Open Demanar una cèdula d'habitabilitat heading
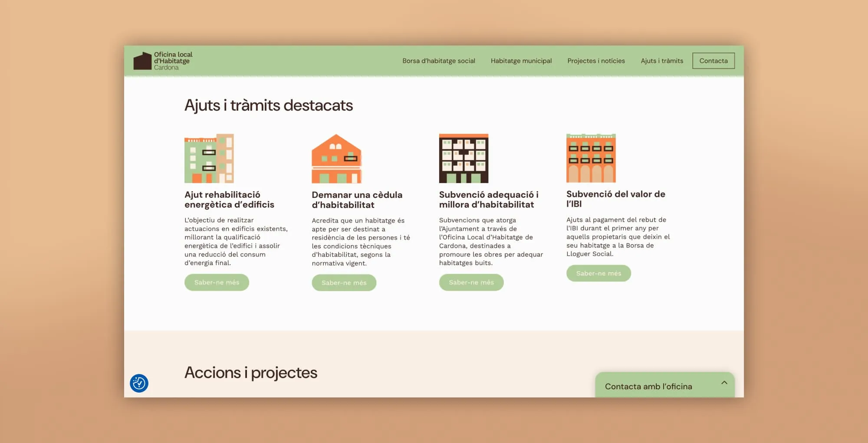Screen dimensions: 868x443 click(357, 200)
